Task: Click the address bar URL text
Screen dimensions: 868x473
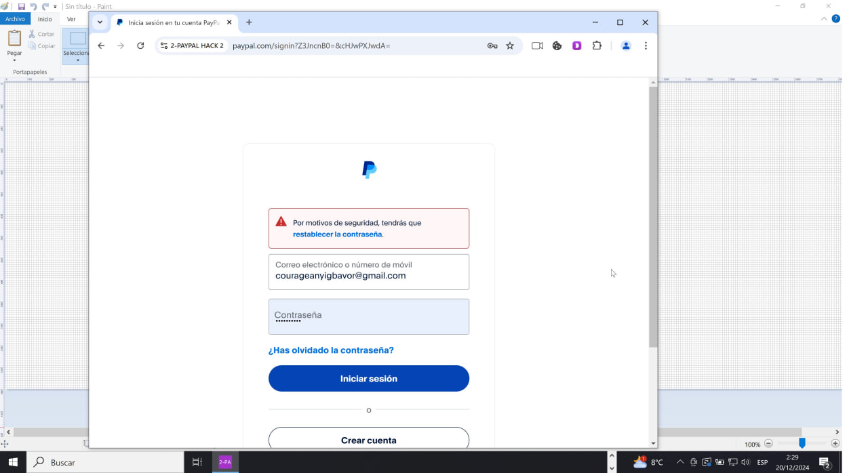Action: tap(311, 45)
